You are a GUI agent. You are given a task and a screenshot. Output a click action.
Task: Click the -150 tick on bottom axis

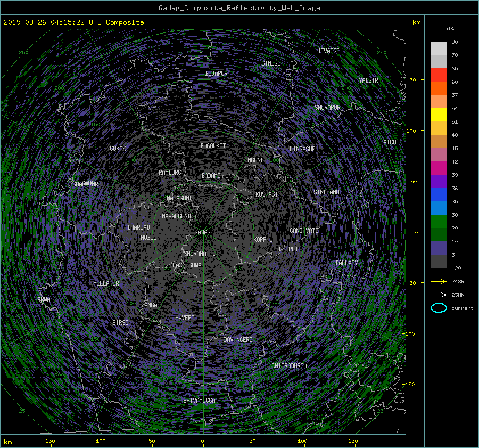pos(48,441)
